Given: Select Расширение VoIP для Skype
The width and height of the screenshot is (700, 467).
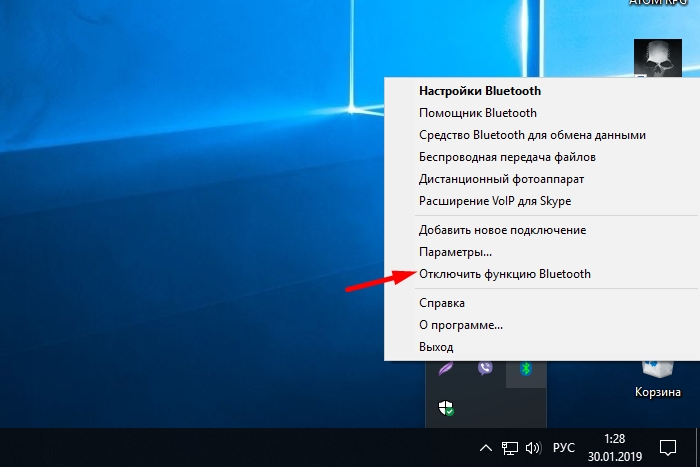Looking at the screenshot, I should coord(542,201).
